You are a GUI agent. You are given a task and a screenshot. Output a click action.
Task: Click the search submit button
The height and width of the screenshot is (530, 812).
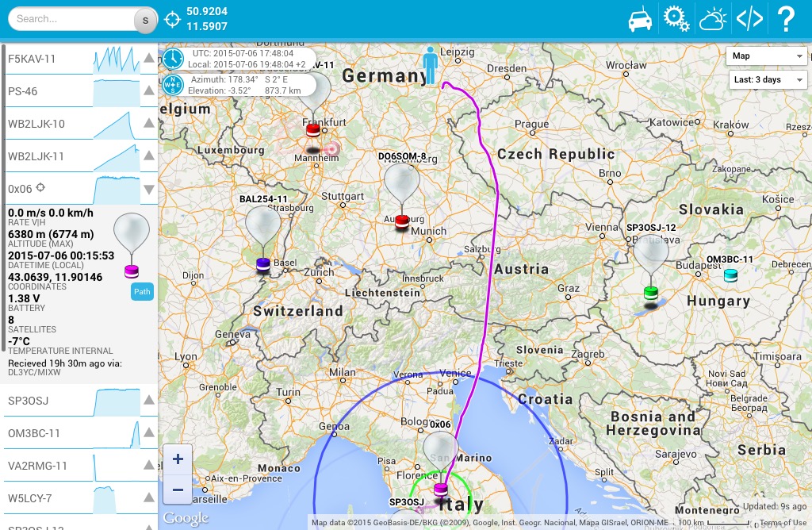tap(145, 20)
